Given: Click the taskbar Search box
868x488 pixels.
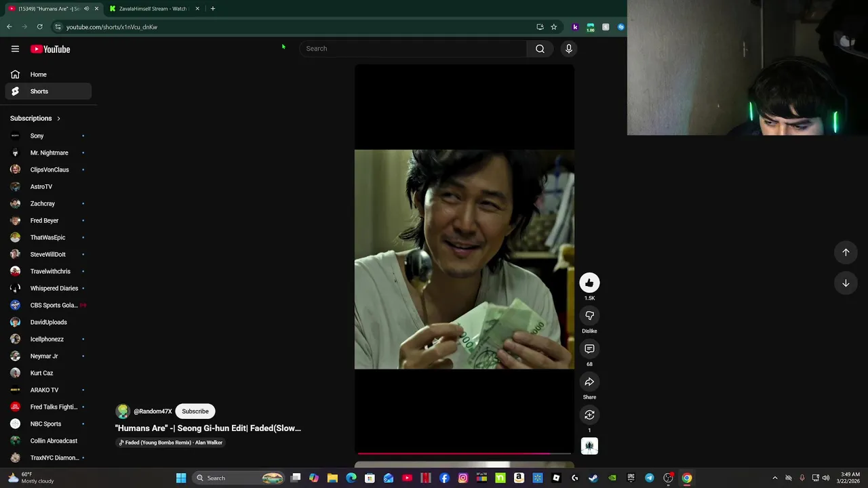Looking at the screenshot, I should (x=237, y=478).
